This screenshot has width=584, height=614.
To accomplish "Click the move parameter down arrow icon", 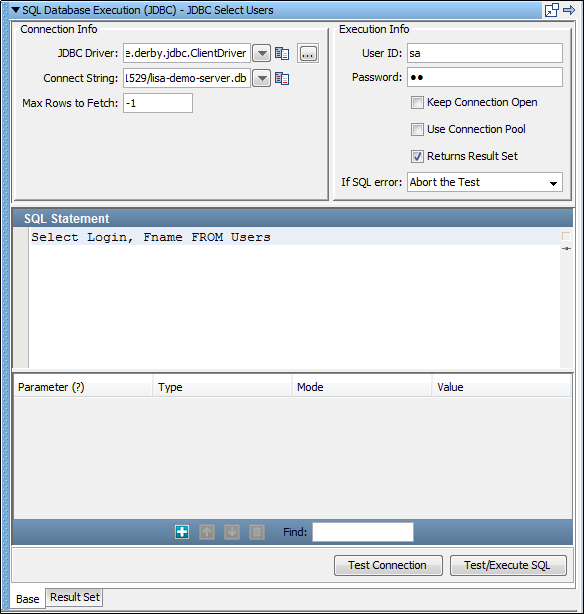I will pos(232,532).
